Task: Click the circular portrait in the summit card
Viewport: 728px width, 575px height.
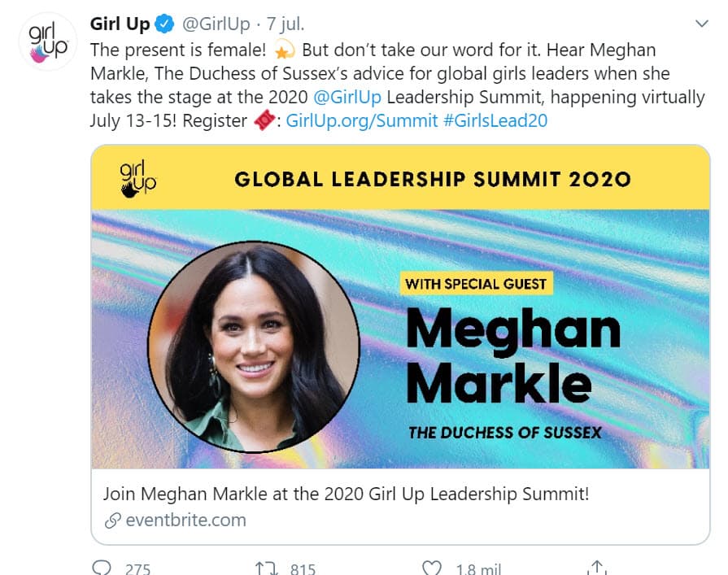Action: tap(254, 346)
